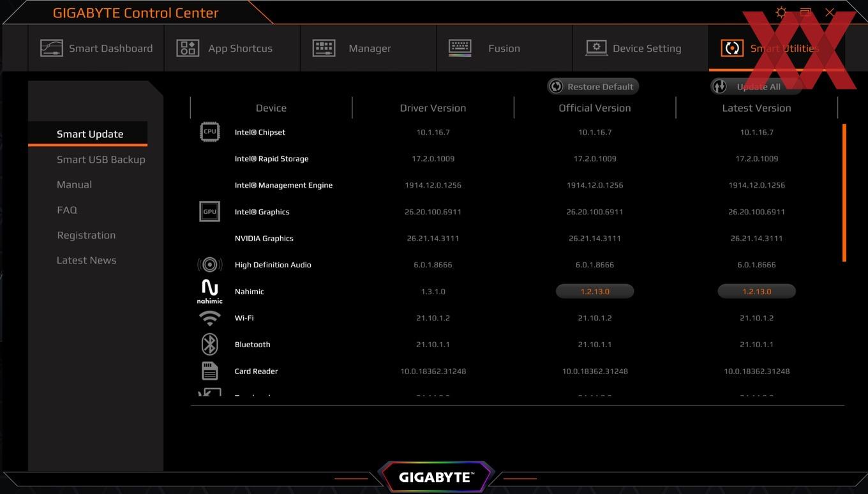868x494 pixels.
Task: Click the Restore Default circular arrow icon
Action: tap(557, 86)
